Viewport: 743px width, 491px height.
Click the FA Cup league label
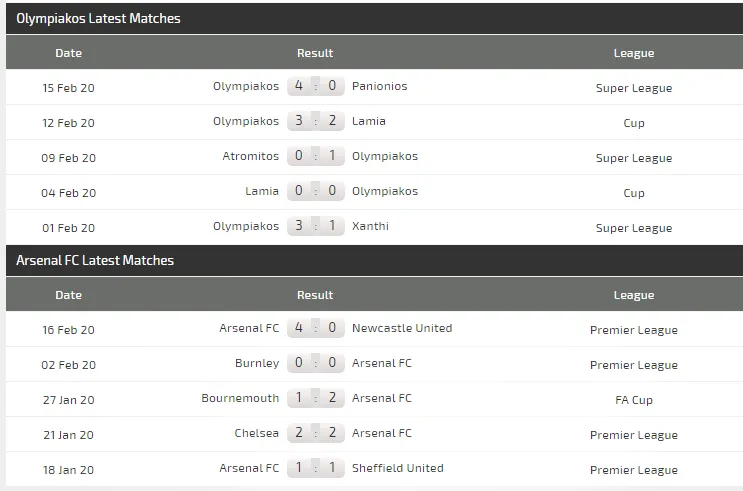pos(634,400)
